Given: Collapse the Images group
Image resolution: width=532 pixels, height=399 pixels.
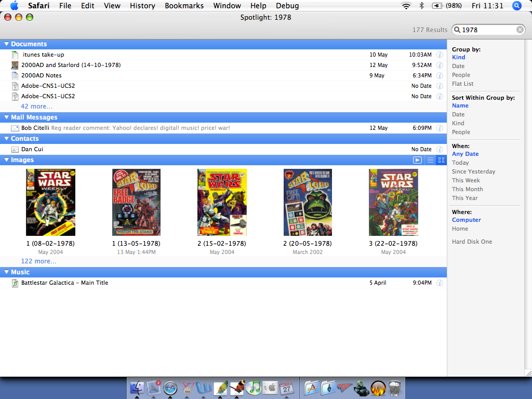Looking at the screenshot, I should point(6,160).
